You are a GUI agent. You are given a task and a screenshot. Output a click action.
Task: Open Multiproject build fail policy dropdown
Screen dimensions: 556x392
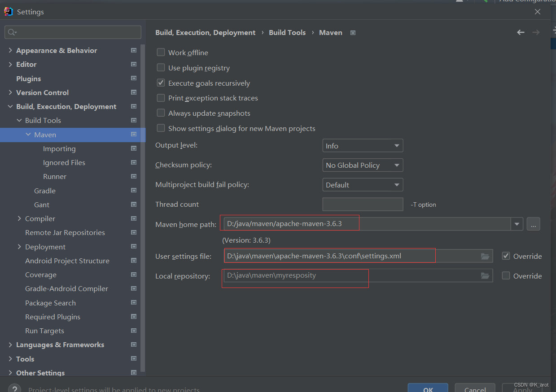[363, 185]
